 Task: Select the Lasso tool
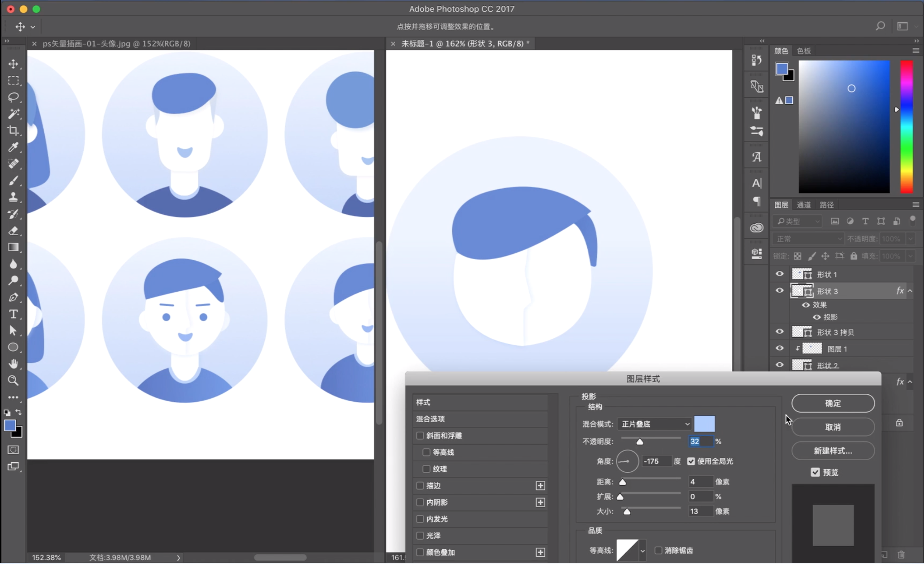pyautogui.click(x=13, y=97)
